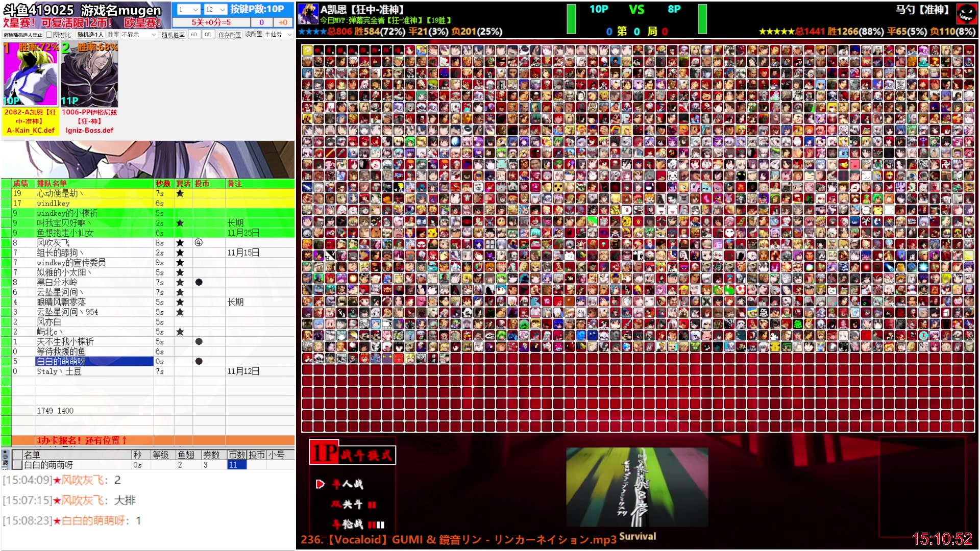
Task: Click the 排队名单 column header
Action: pyautogui.click(x=94, y=183)
